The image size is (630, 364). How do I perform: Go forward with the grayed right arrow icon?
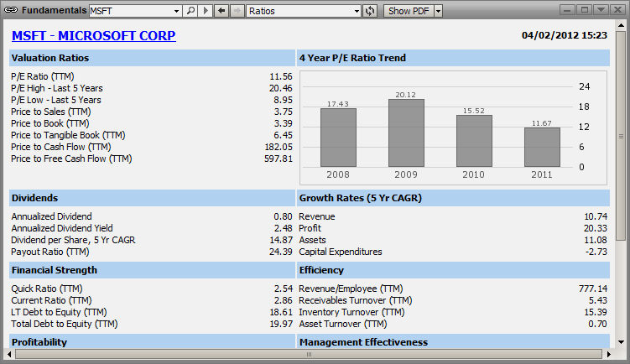237,11
